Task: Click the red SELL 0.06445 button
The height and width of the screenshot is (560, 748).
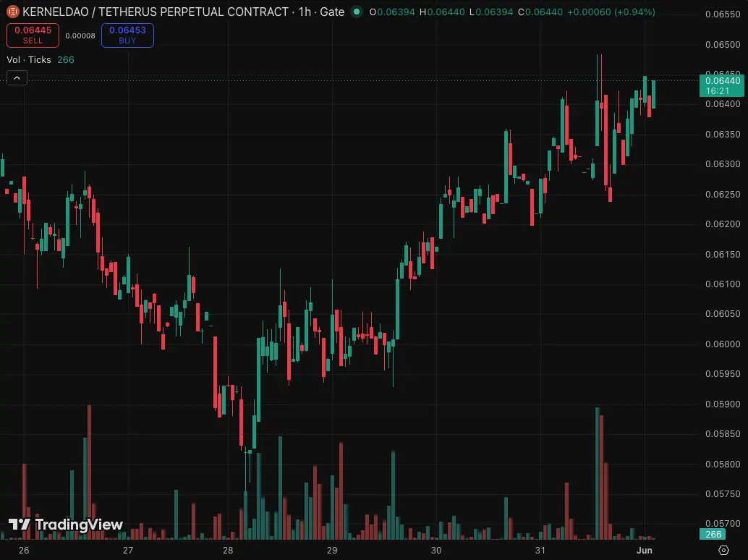Action: (33, 35)
